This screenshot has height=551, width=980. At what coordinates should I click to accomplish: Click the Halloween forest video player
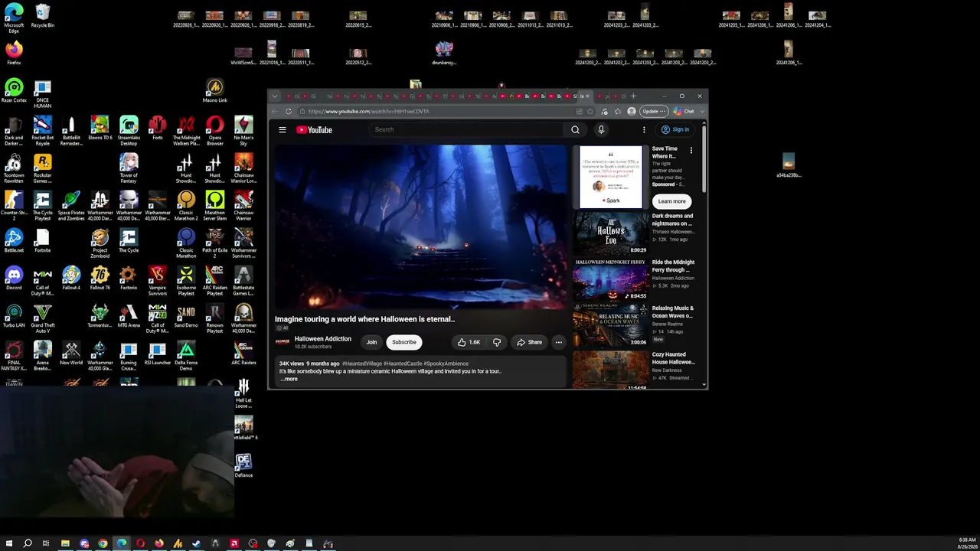[x=420, y=227]
